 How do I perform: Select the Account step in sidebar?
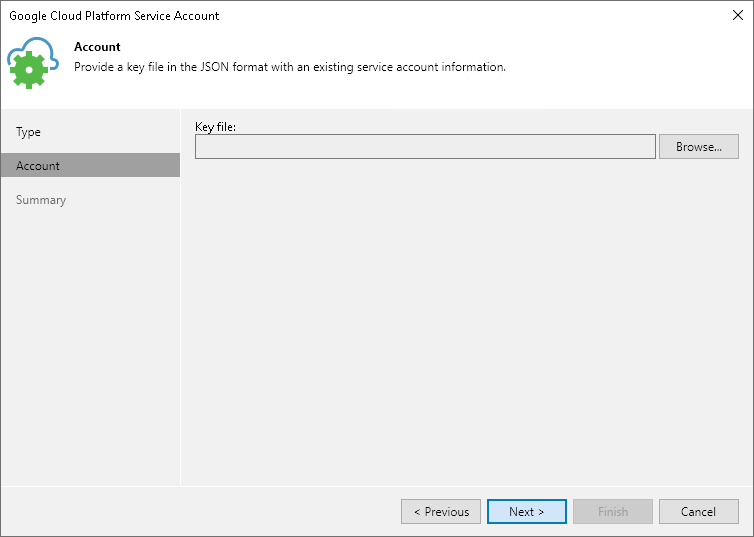point(90,165)
